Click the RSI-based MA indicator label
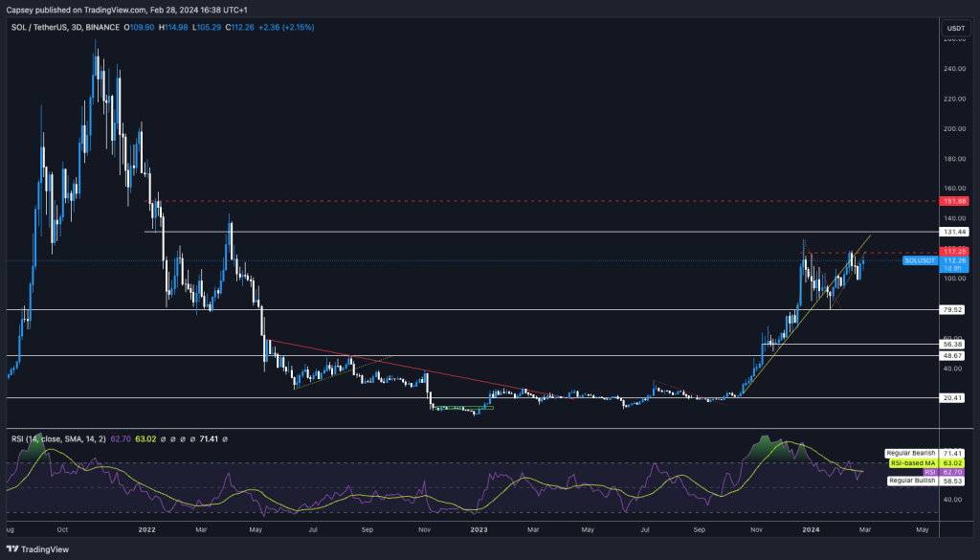This screenshot has height=560, width=980. (x=913, y=463)
